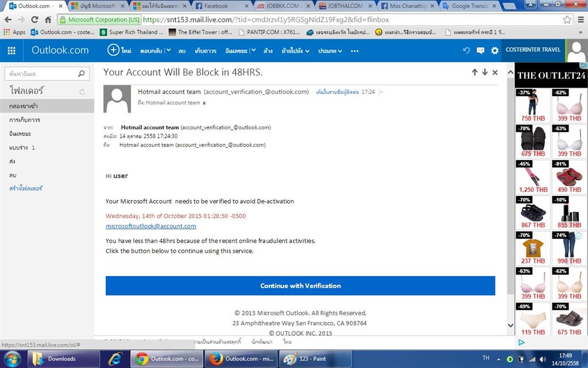Screen dimensions: 588x368
Task: Click the account profile picture
Action: click(x=577, y=51)
